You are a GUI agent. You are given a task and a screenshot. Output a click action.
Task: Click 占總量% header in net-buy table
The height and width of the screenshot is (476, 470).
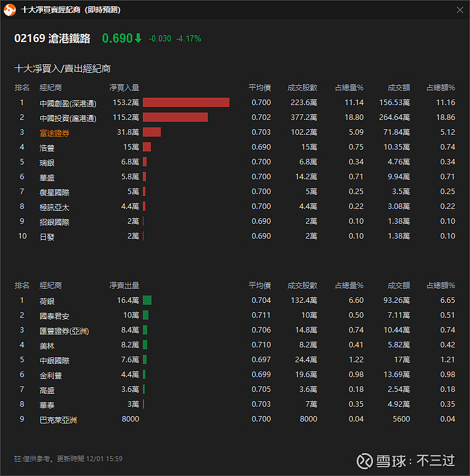(x=349, y=88)
